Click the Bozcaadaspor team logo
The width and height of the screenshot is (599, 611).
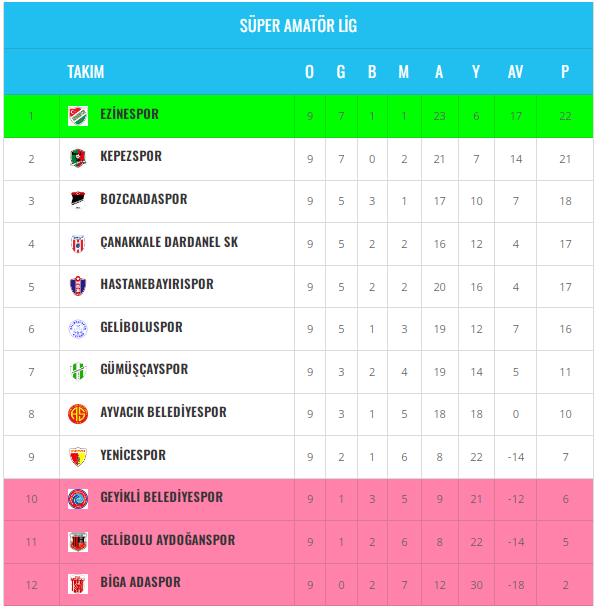pyautogui.click(x=78, y=201)
